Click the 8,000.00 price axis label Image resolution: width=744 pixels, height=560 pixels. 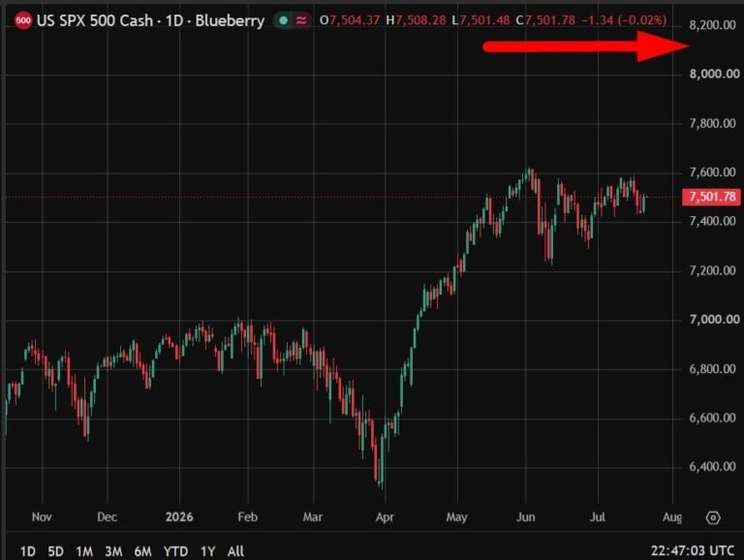[x=714, y=74]
